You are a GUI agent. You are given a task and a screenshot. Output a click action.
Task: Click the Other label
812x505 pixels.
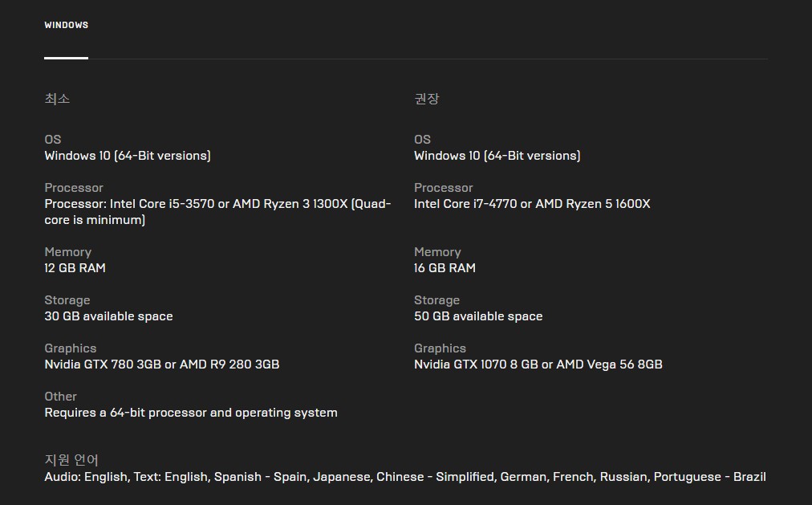[x=61, y=397]
